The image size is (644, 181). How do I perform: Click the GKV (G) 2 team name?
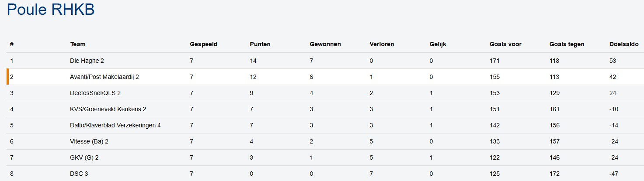pyautogui.click(x=84, y=157)
